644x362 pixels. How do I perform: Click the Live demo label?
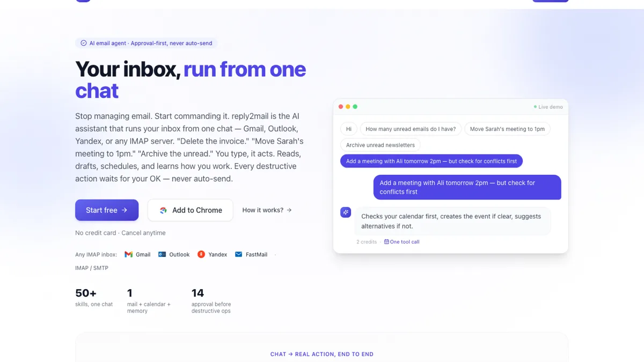[x=551, y=107]
